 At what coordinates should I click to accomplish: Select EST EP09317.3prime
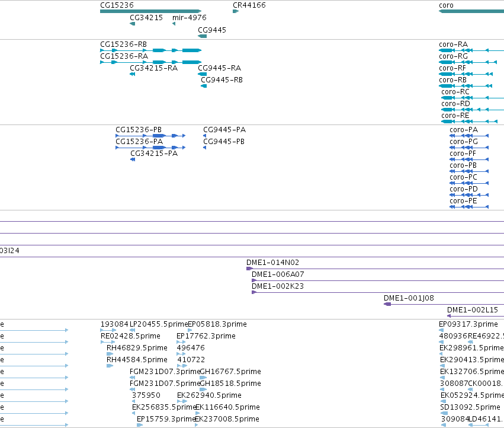pyautogui.click(x=441, y=330)
